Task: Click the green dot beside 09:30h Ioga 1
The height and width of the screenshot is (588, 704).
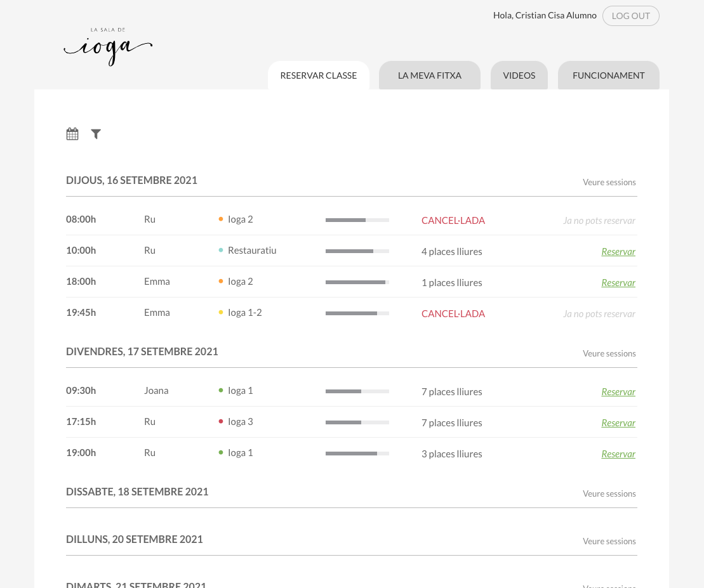Action: pos(221,391)
